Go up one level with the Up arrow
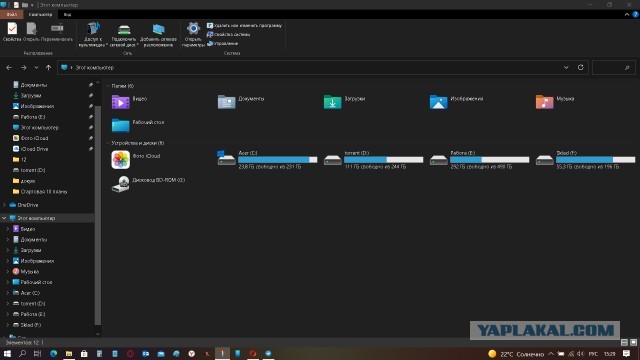 click(x=49, y=67)
